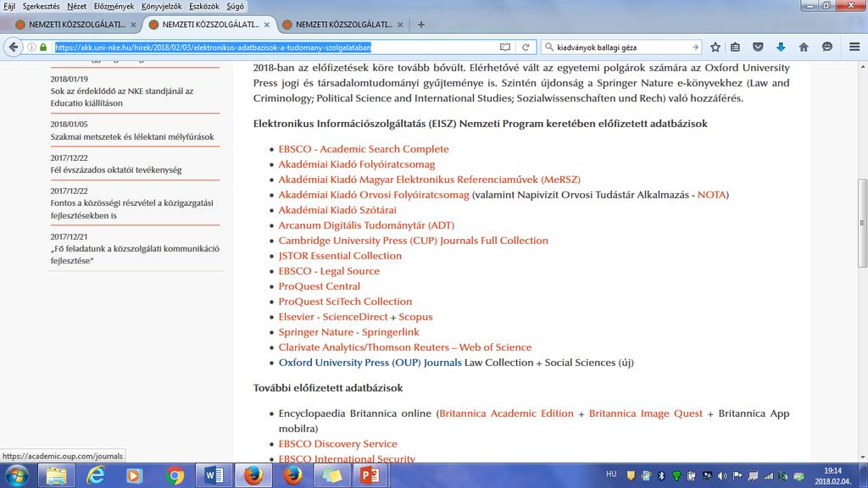Open Windows Media Player from taskbar

pyautogui.click(x=135, y=476)
